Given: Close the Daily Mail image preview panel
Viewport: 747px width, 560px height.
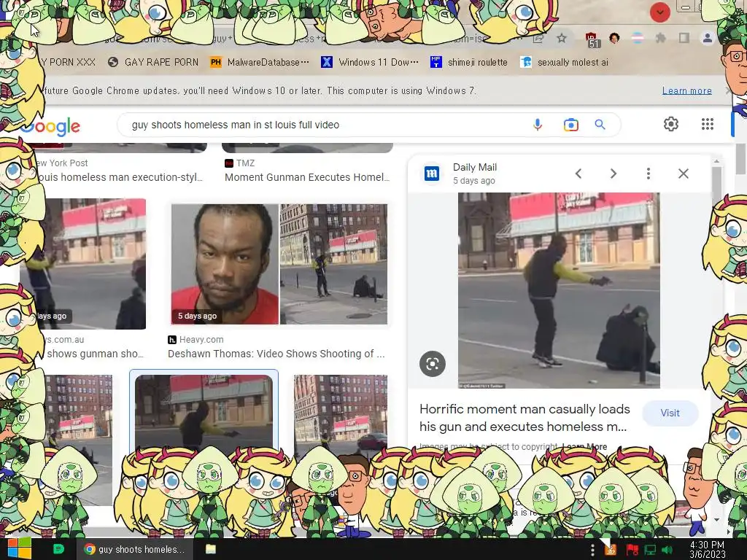Looking at the screenshot, I should click(x=683, y=174).
